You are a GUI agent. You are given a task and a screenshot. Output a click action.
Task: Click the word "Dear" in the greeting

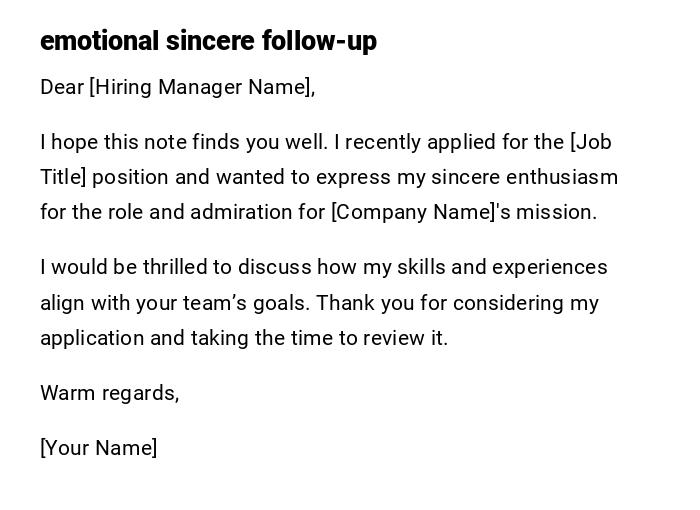click(61, 87)
